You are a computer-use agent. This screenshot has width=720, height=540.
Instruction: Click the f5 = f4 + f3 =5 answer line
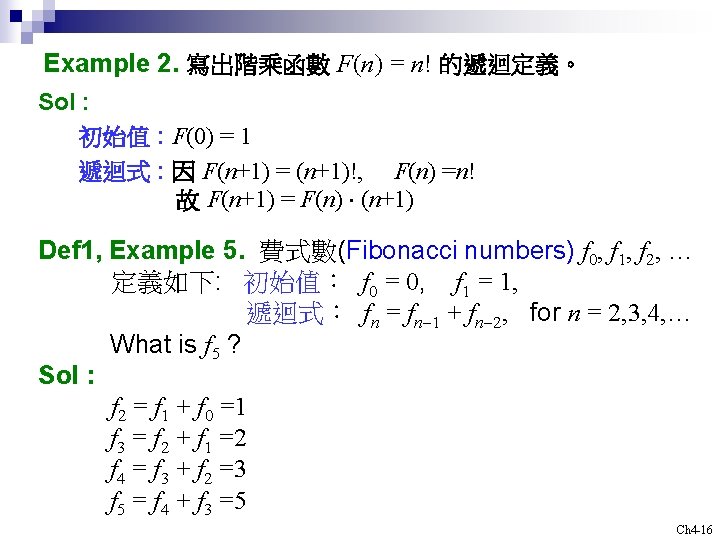point(176,501)
